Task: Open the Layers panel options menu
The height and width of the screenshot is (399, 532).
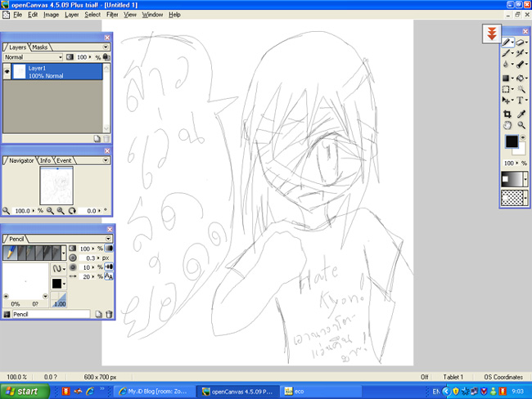Action: tap(106, 47)
